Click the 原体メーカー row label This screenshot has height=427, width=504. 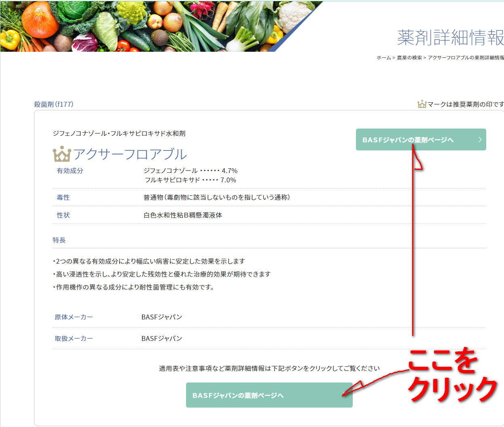[x=74, y=317]
